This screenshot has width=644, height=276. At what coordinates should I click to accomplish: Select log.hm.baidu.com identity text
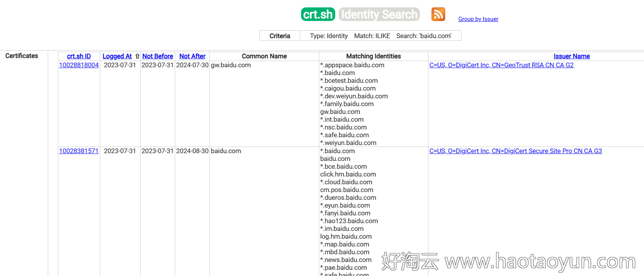[346, 236]
